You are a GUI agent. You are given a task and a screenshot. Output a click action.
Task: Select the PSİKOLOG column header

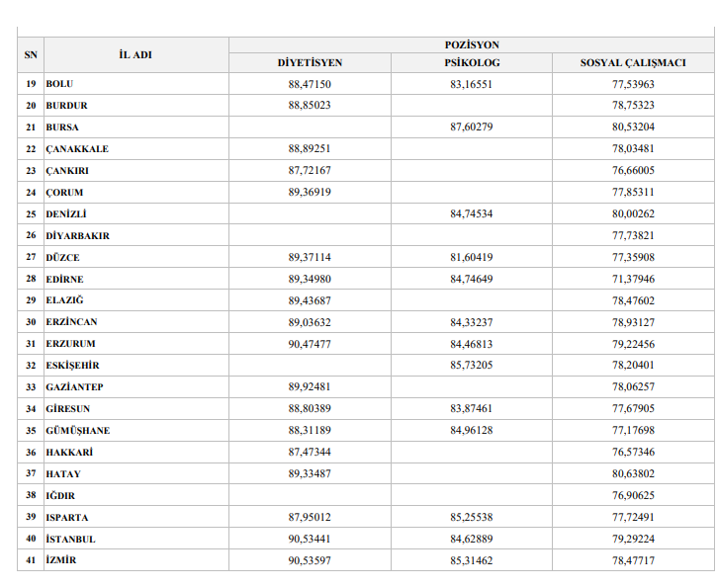472,62
